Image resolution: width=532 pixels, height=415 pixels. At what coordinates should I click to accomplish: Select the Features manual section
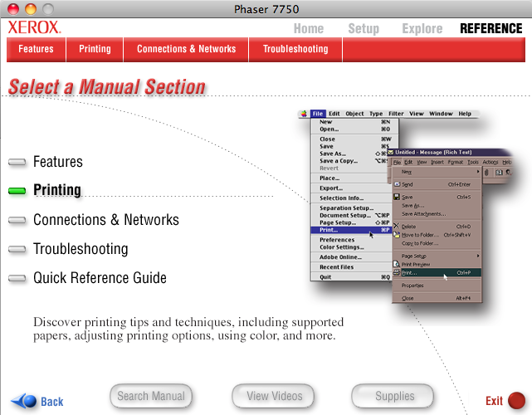(x=58, y=162)
